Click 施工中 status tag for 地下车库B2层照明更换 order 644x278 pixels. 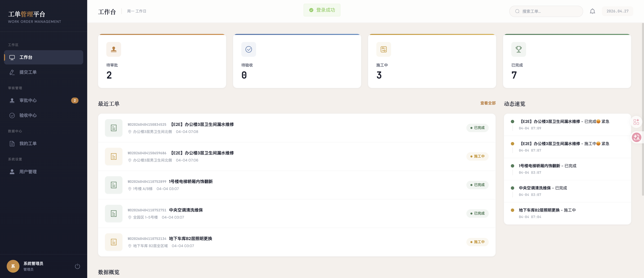coord(477,242)
